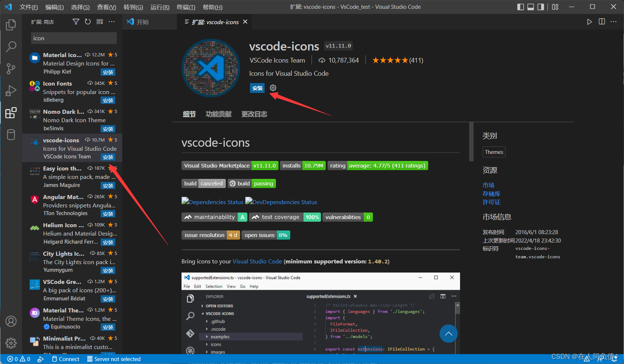
Task: Open the database view in activity bar
Action: click(x=11, y=135)
